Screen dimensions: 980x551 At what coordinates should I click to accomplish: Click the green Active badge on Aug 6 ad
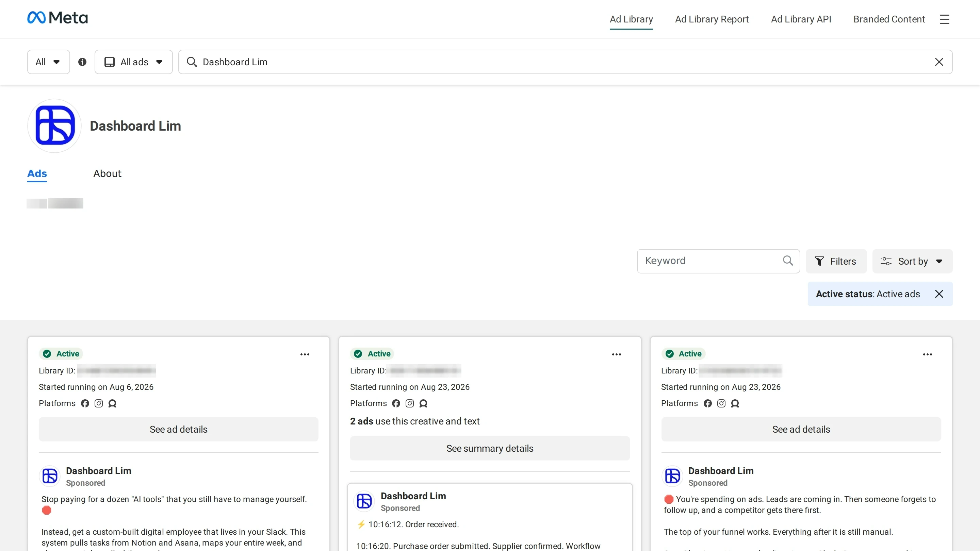click(x=61, y=354)
